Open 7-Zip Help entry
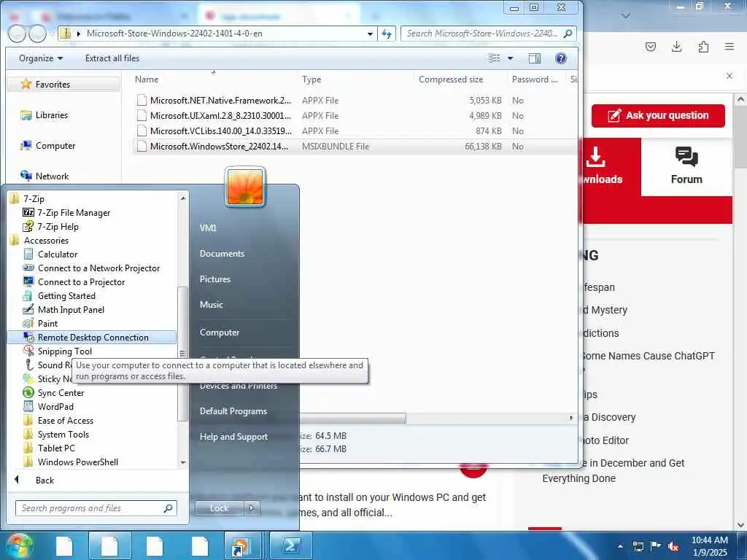 (x=58, y=227)
